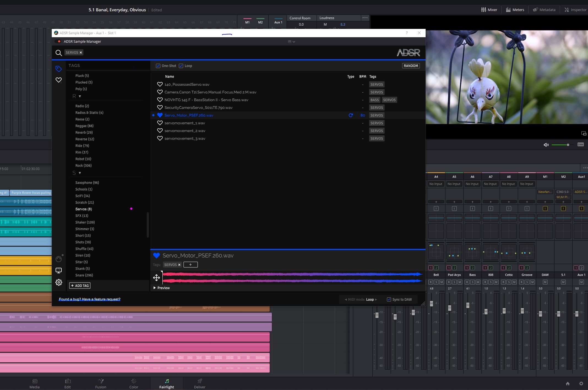
Task: Switch to the Color page
Action: (134, 383)
